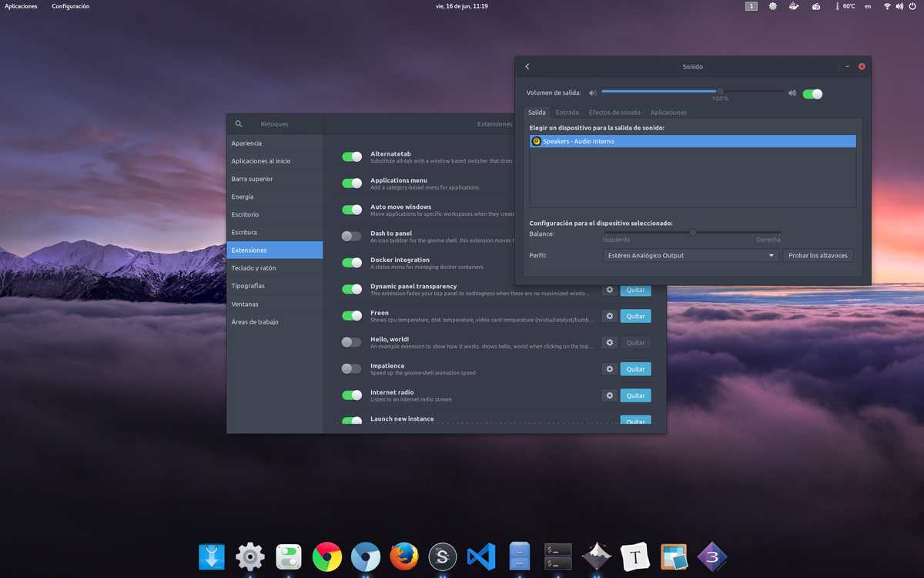
Task: Open the Aplicaciones menu in the top bar
Action: click(21, 6)
